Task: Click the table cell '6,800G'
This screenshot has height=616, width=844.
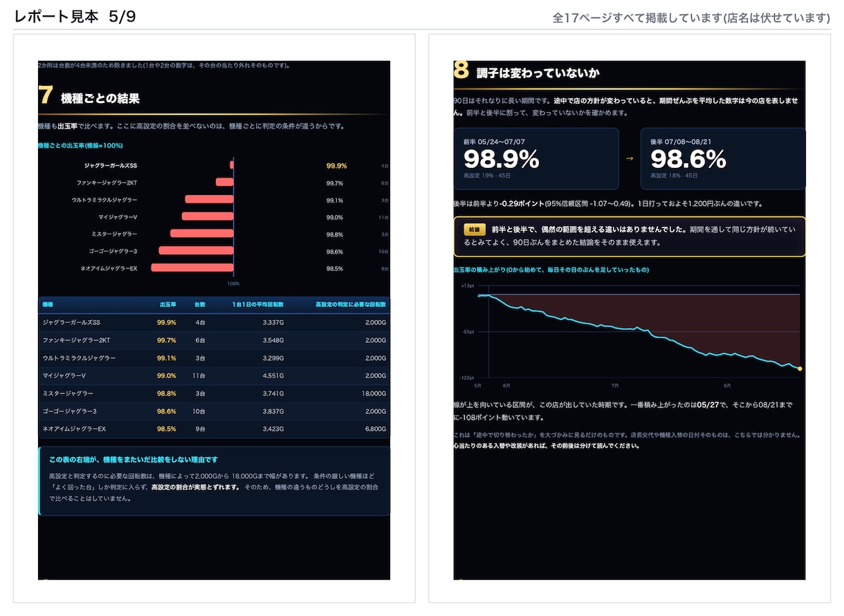Action: [375, 429]
